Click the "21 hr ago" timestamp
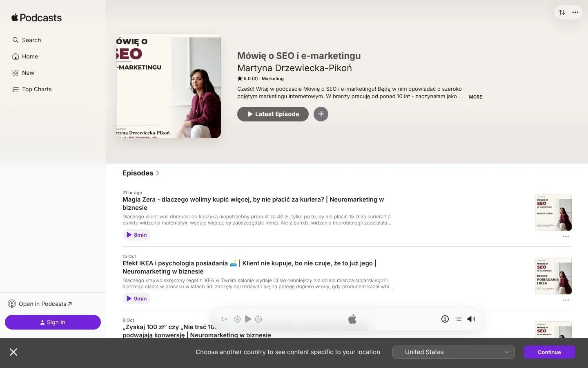This screenshot has height=368, width=588. 132,193
